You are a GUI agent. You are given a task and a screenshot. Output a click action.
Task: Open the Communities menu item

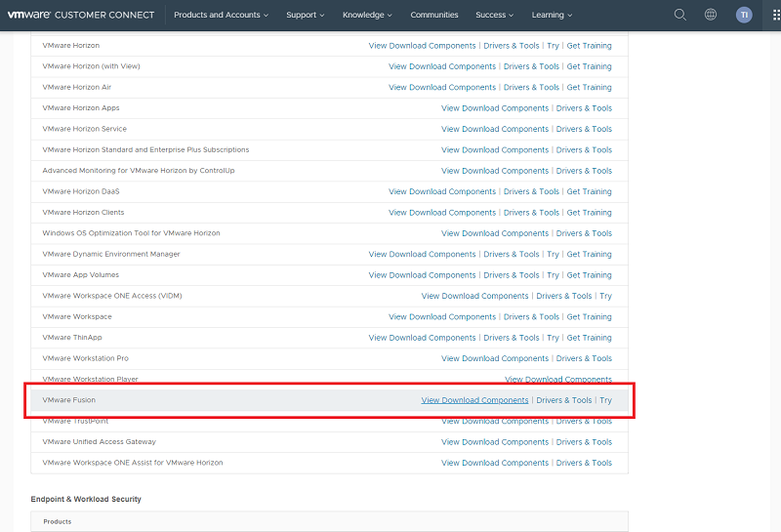[x=433, y=15]
